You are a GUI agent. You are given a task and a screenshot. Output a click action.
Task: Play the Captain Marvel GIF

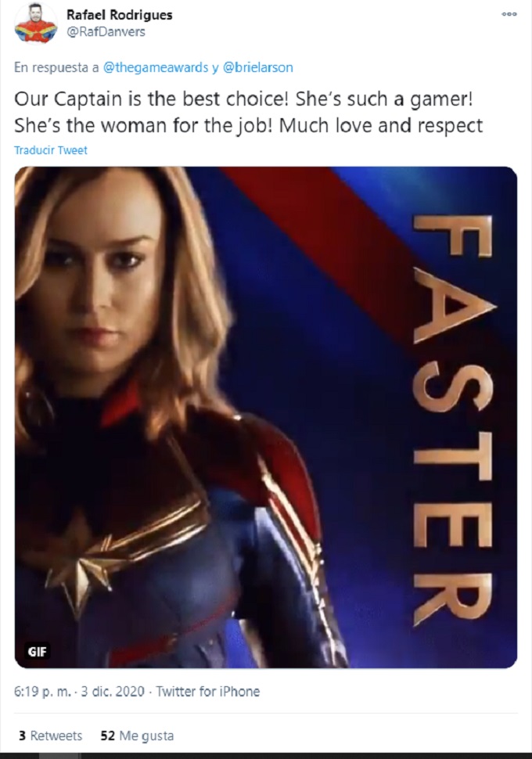coord(266,417)
